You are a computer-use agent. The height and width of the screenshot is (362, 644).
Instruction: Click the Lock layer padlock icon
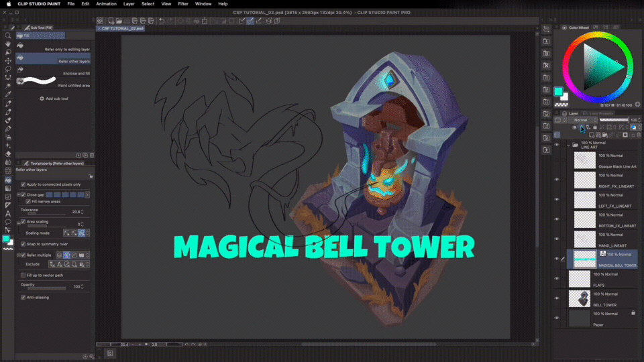[x=595, y=127]
